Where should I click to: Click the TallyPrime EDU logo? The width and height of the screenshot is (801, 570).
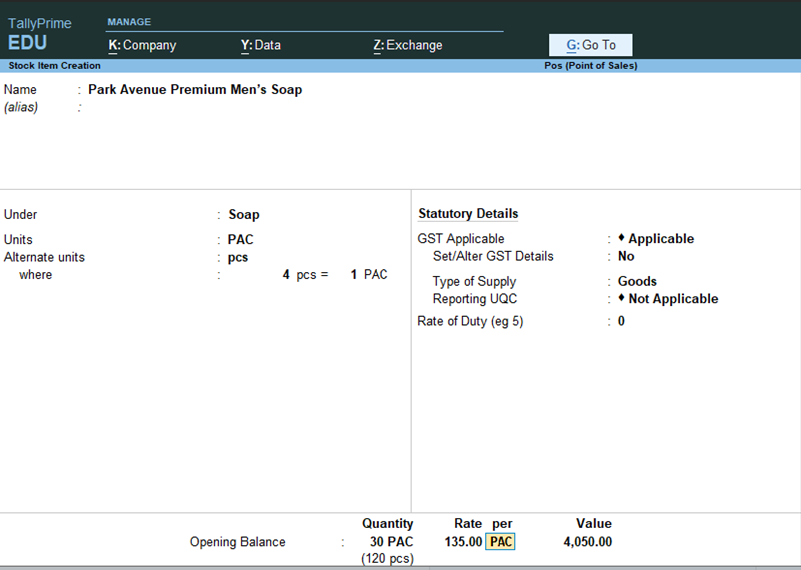tap(39, 34)
